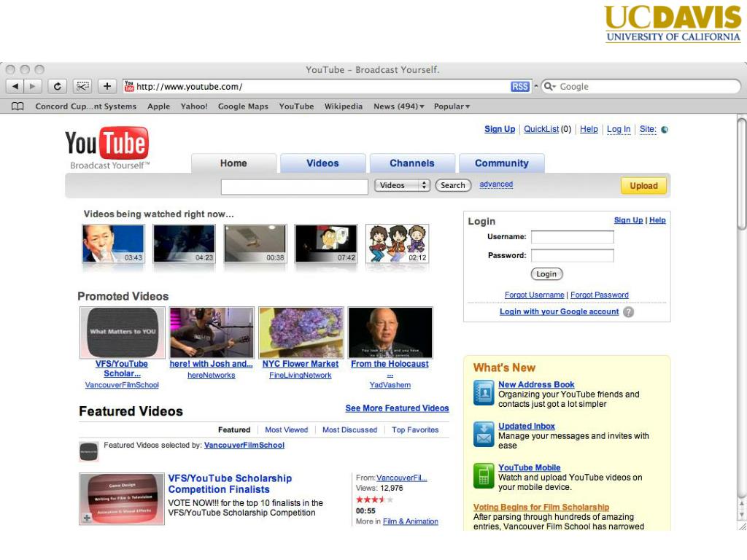Open the Videos search type dropdown
747x560 pixels.
pos(402,185)
